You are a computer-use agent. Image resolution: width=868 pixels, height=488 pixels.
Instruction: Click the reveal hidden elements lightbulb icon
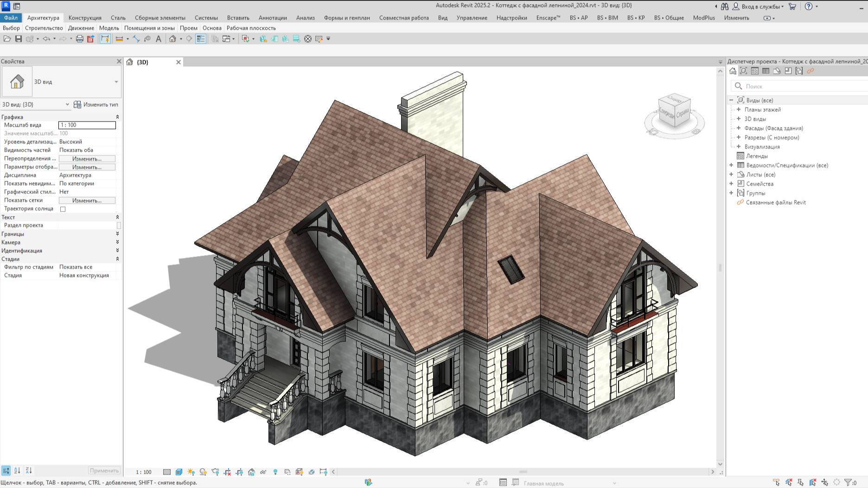coord(275,472)
